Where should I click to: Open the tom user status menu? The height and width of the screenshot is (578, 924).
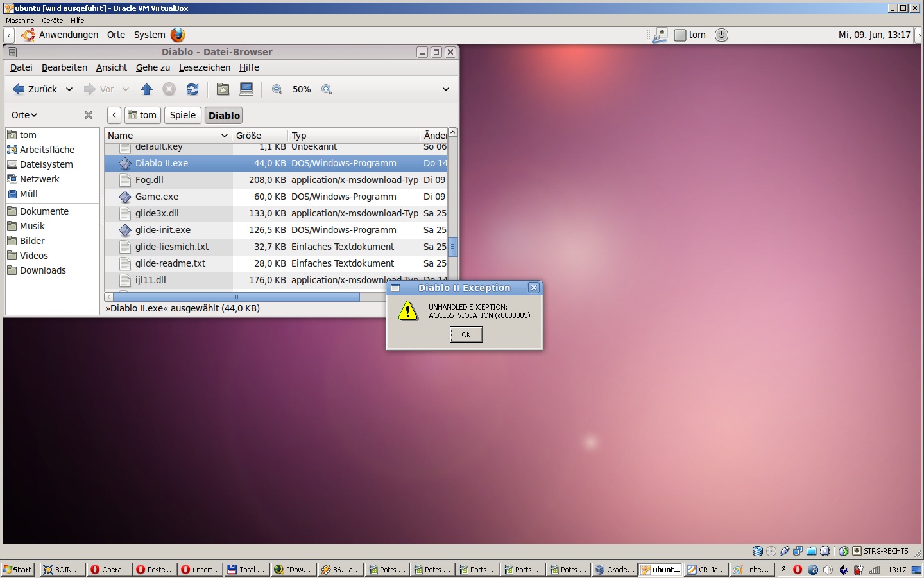690,35
